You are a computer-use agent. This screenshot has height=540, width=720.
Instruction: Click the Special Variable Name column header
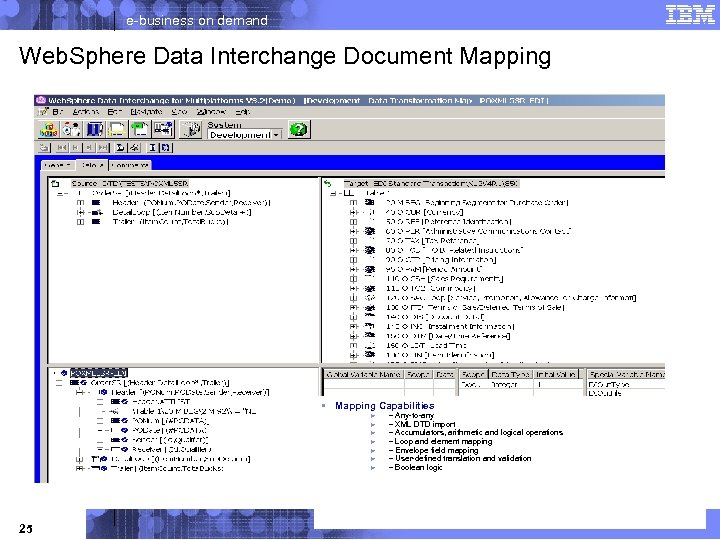tap(626, 374)
